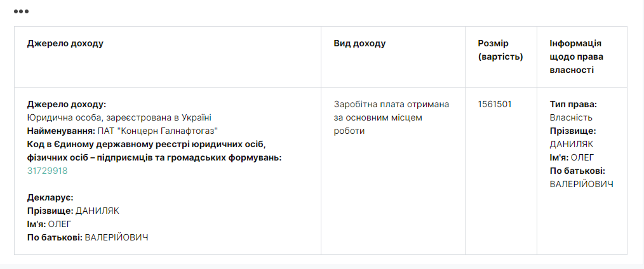Click the "Заробітна плата отримана" income type text
Image resolution: width=644 pixels, height=269 pixels.
pos(391,104)
